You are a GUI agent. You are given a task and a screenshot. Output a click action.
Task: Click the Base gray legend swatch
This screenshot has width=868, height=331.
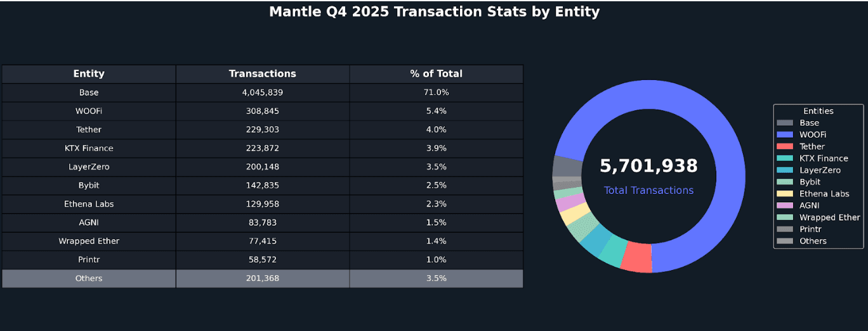coord(785,123)
